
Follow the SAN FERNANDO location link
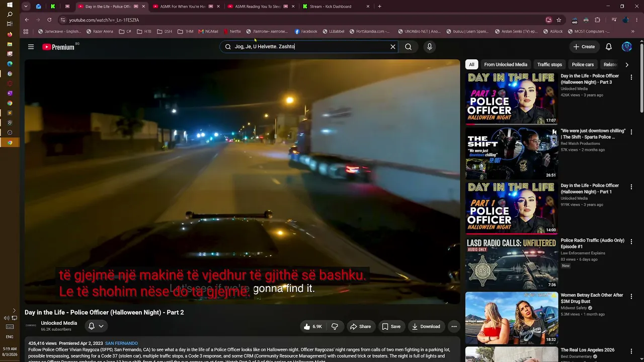(121, 343)
